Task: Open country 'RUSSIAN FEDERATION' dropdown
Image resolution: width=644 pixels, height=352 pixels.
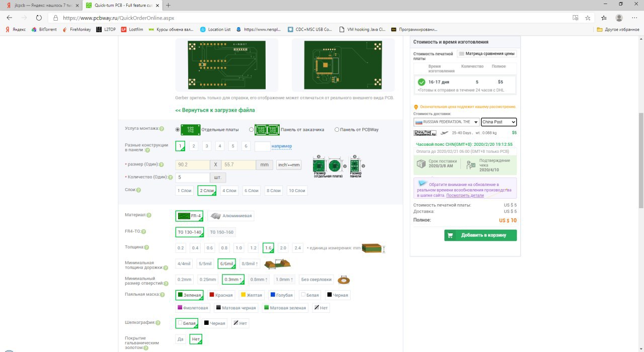Action: click(x=446, y=122)
